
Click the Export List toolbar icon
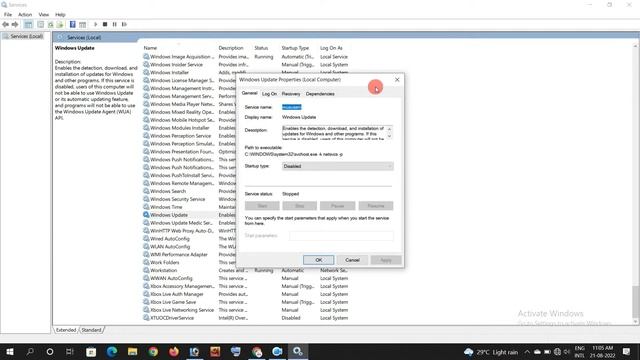60,24
